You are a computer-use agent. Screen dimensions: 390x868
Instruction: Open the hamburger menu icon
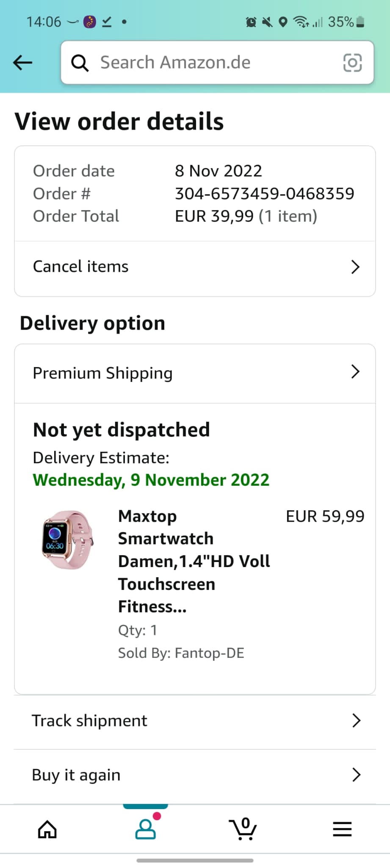coord(342,829)
